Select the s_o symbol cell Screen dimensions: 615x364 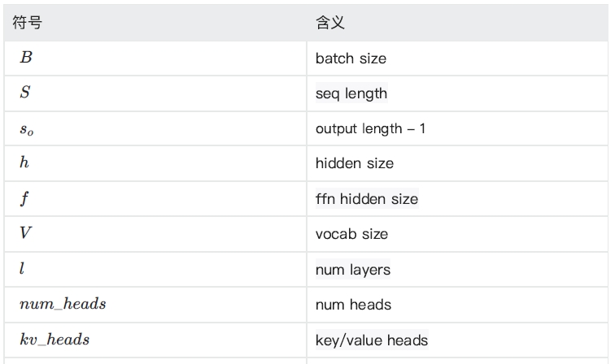pos(27,129)
